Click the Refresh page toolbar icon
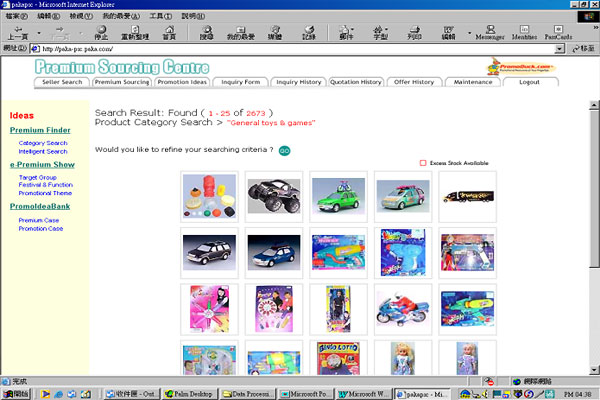This screenshot has width=600, height=400. 135,31
